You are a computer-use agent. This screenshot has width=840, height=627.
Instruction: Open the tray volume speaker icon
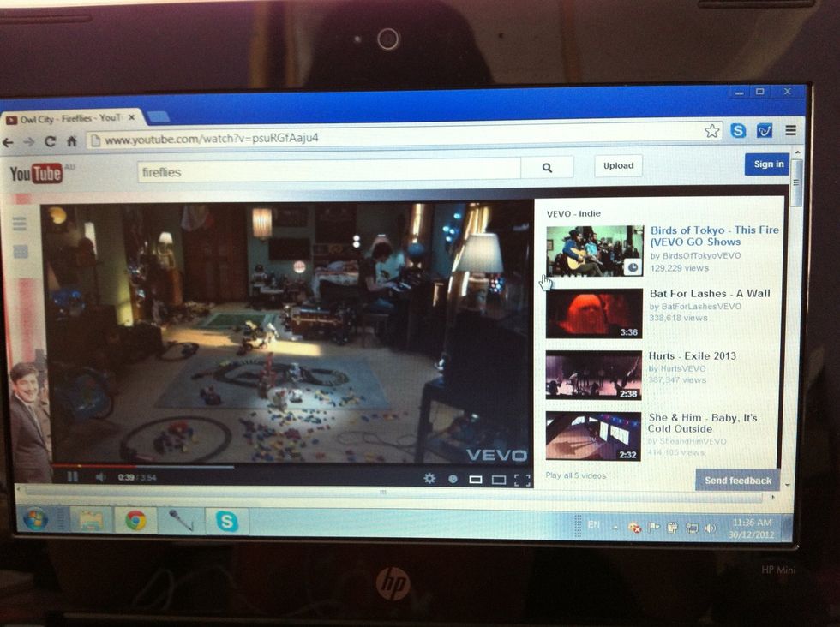[710, 528]
